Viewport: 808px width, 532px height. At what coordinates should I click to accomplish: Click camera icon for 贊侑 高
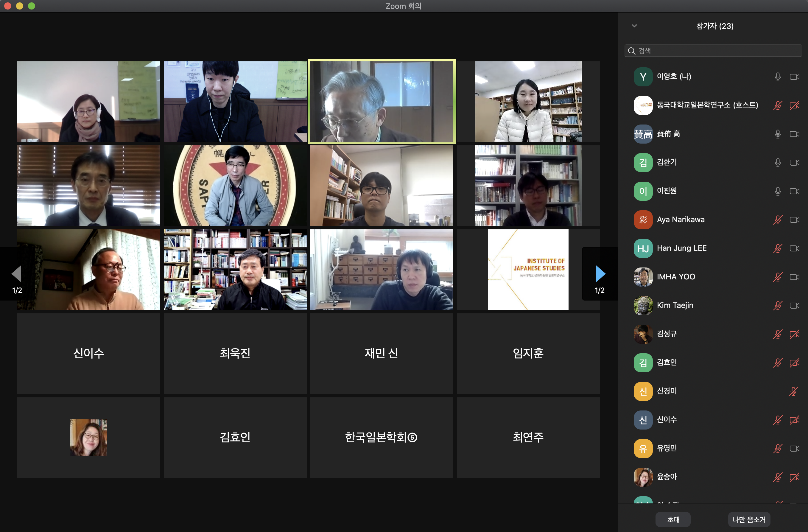coord(794,134)
